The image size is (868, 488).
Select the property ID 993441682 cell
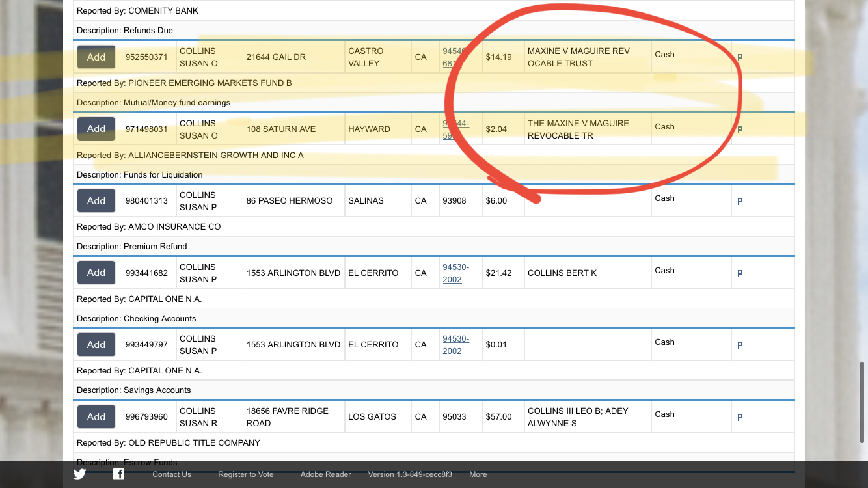pyautogui.click(x=149, y=273)
